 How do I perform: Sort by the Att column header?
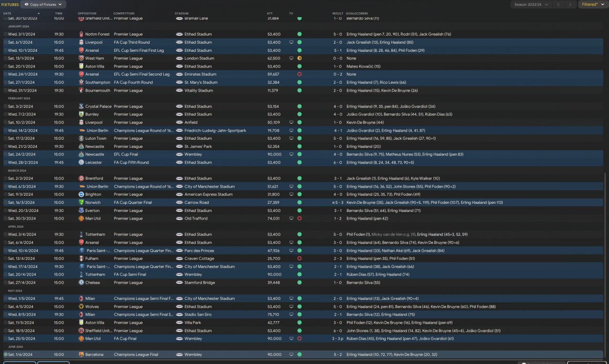270,13
